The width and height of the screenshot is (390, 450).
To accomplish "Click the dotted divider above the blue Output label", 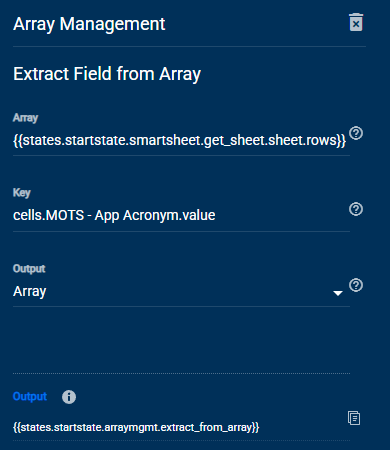I will (181, 373).
